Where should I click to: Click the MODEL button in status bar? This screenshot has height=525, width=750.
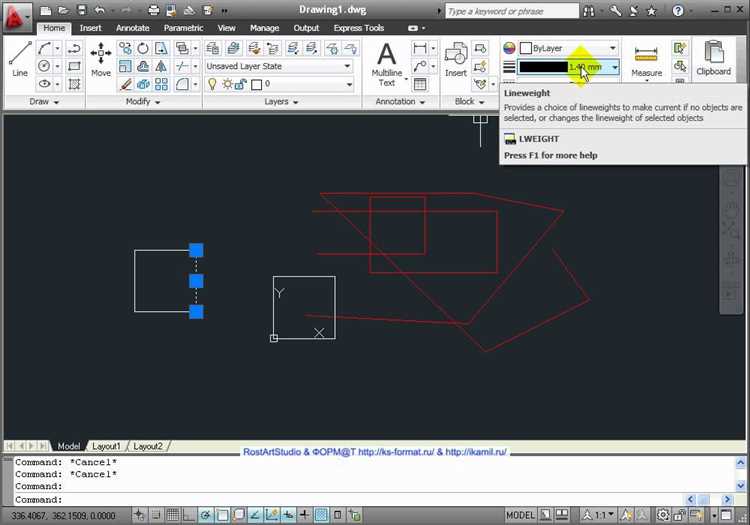(x=520, y=515)
